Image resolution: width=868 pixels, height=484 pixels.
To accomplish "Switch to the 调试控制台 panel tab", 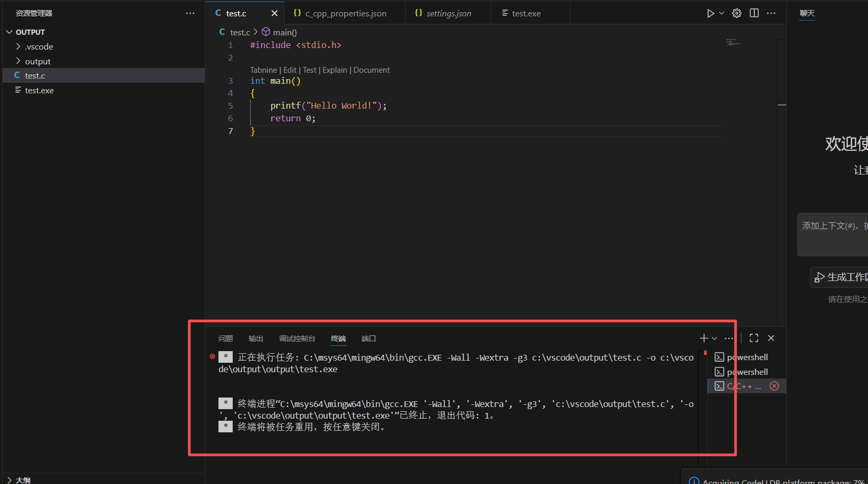I will click(297, 338).
